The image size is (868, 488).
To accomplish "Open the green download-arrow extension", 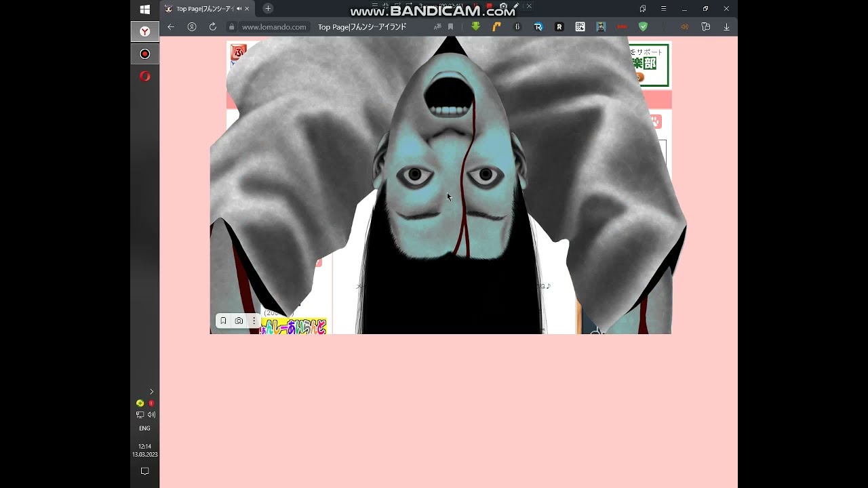I will [475, 26].
